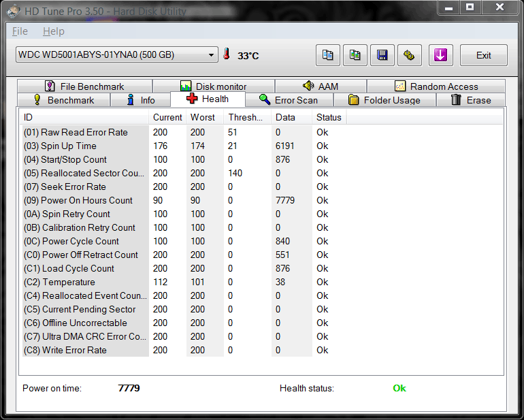The height and width of the screenshot is (420, 524).
Task: Click the Worst column header
Action: click(205, 117)
